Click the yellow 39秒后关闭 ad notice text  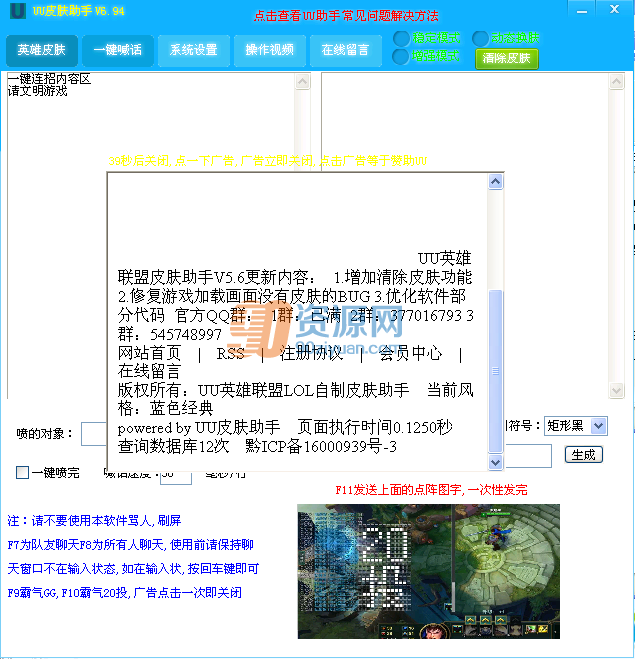pos(268,161)
